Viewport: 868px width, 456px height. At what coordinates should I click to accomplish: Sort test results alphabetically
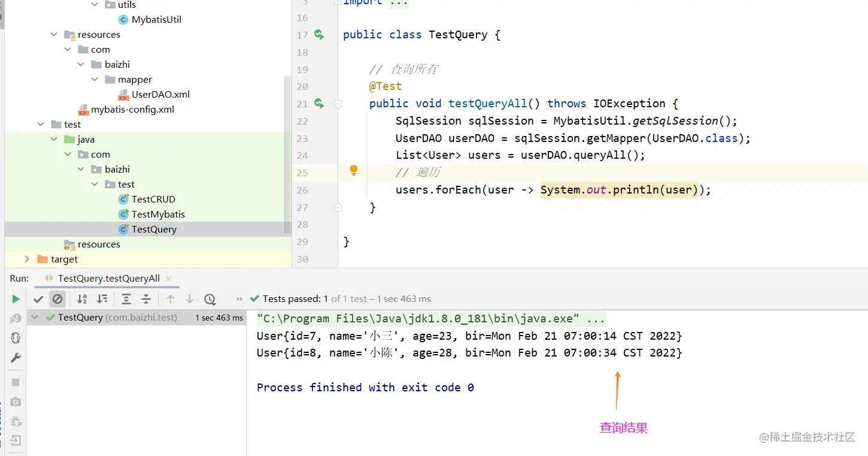click(82, 298)
